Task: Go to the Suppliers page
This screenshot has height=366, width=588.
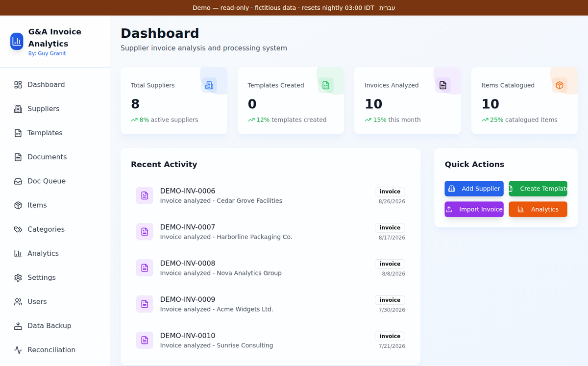Action: (x=55, y=109)
